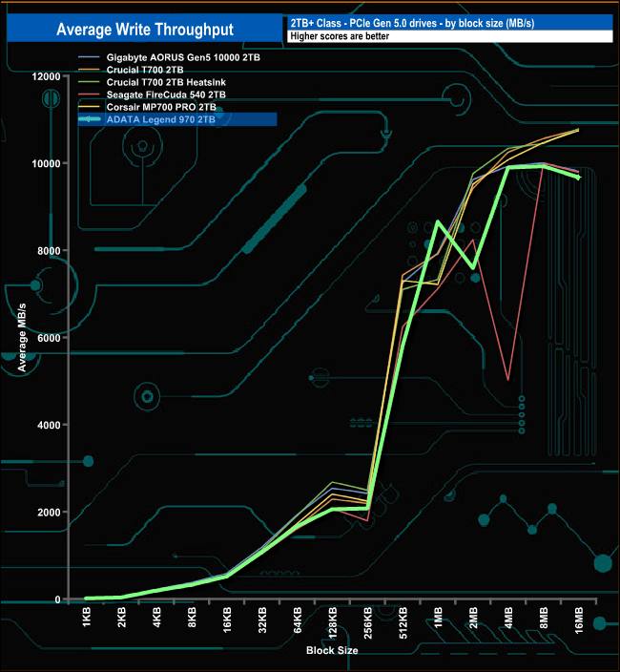Click the 4KB block size label
Screen dimensions: 620x672
tap(157, 618)
